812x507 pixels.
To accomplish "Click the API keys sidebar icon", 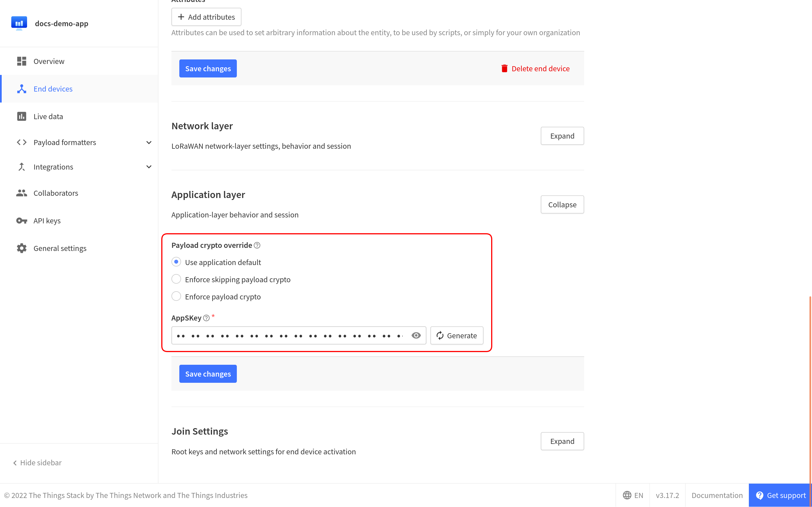I will pyautogui.click(x=21, y=220).
